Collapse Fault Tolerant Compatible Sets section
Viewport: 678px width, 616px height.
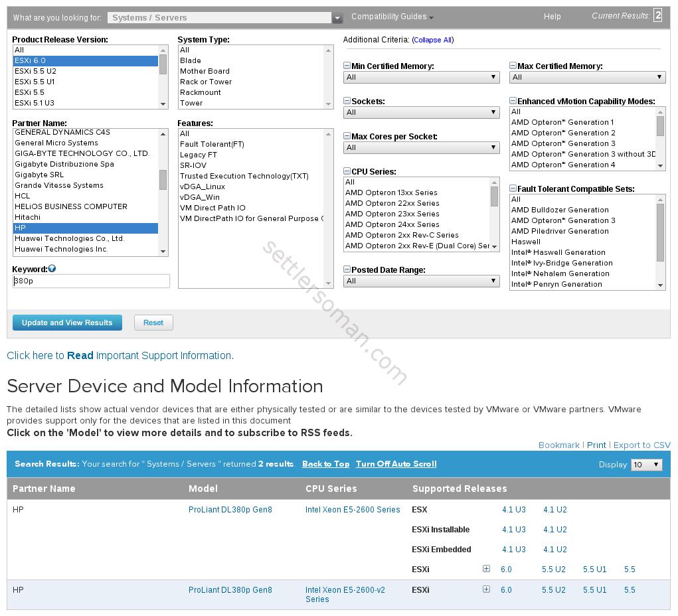pos(513,189)
